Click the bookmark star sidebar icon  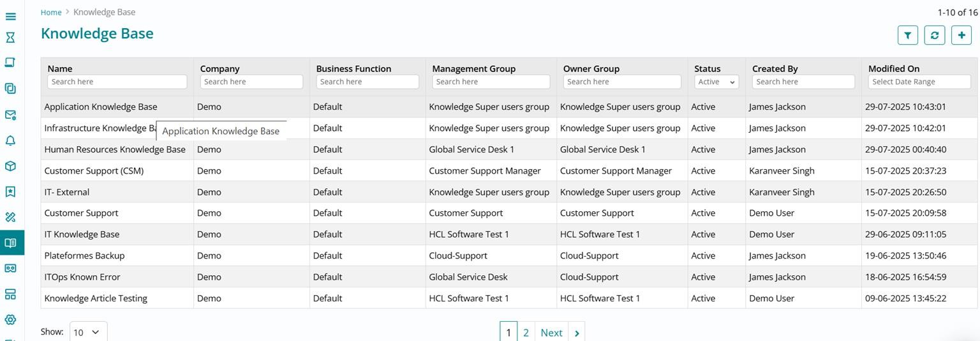[10, 192]
